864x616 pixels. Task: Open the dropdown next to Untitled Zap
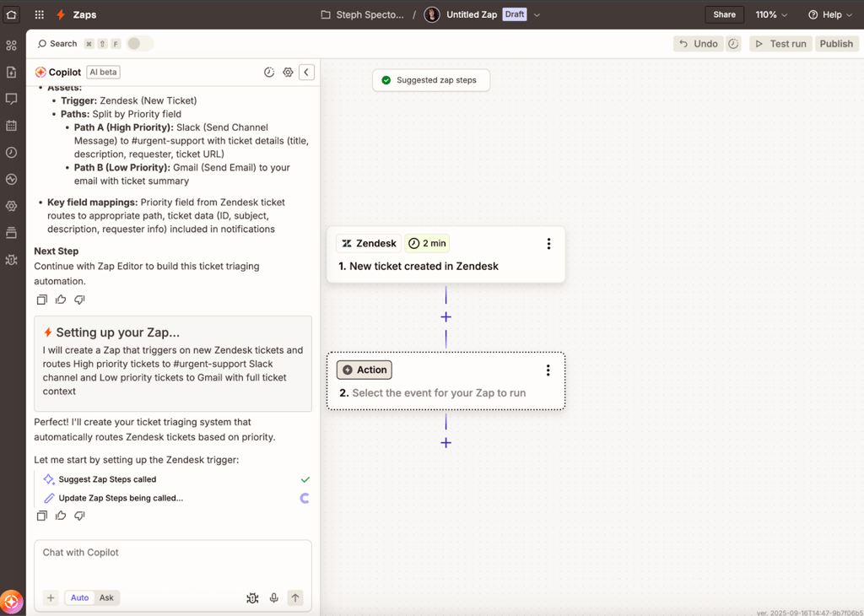536,14
